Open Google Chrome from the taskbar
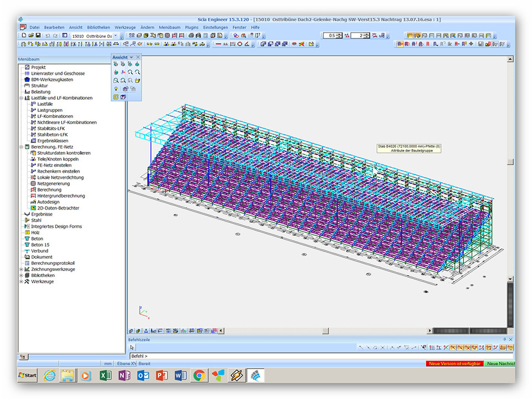This screenshot has height=399, width=532. point(199,376)
